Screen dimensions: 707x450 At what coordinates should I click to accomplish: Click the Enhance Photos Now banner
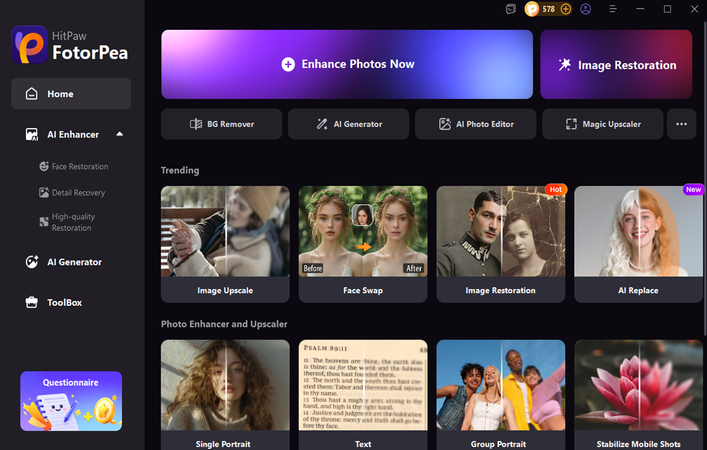click(x=347, y=64)
